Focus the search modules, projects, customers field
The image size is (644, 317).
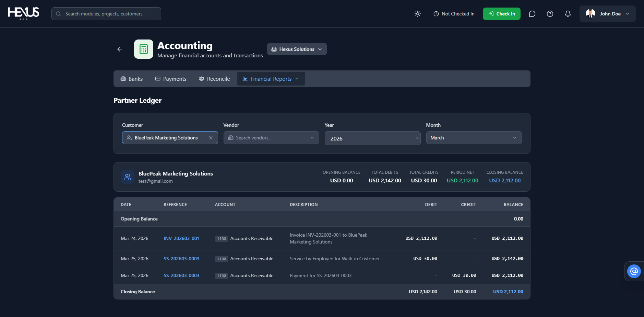[x=106, y=14]
